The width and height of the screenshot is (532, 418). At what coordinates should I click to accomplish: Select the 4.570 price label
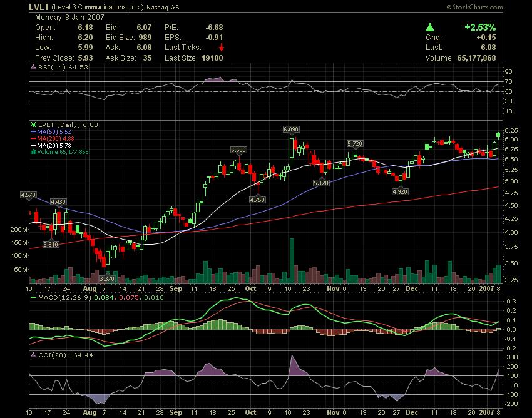click(28, 195)
